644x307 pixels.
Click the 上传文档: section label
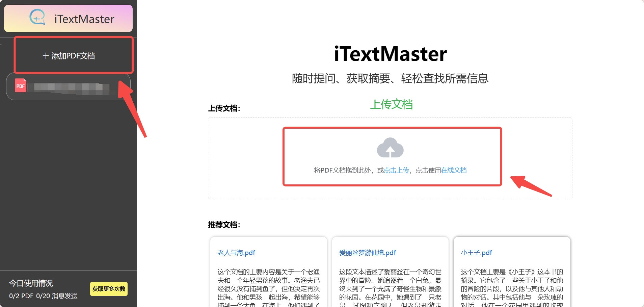click(x=224, y=108)
